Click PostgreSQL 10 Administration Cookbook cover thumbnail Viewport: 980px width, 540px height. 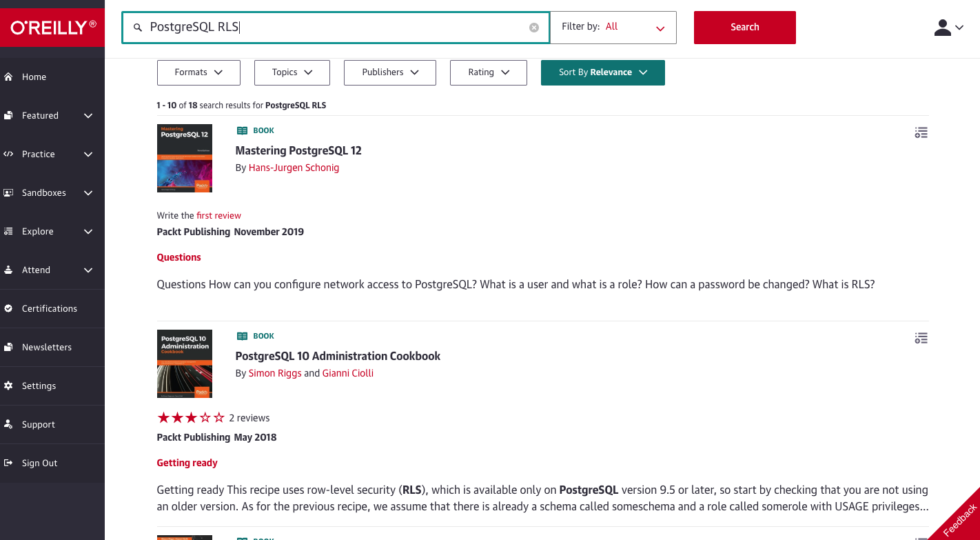click(x=185, y=363)
